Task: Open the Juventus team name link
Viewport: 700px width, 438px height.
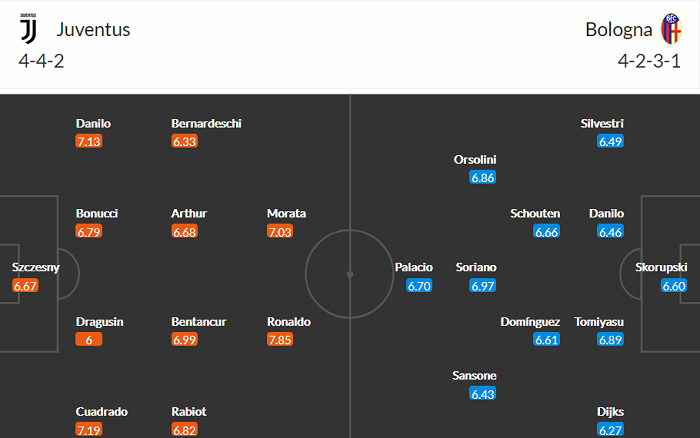Action: [x=93, y=29]
